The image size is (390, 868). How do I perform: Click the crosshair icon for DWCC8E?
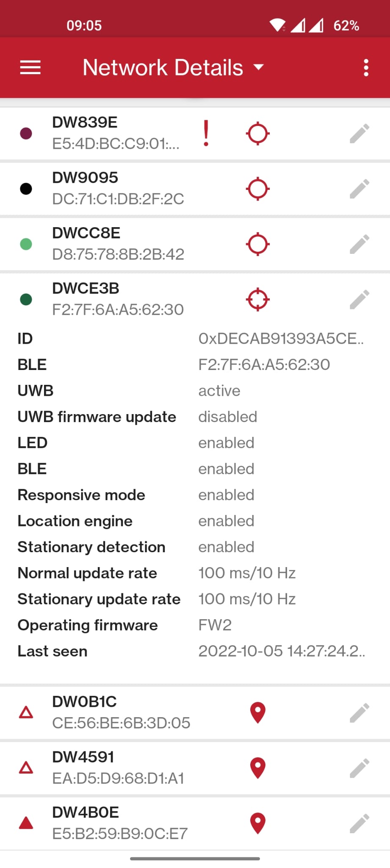(257, 244)
